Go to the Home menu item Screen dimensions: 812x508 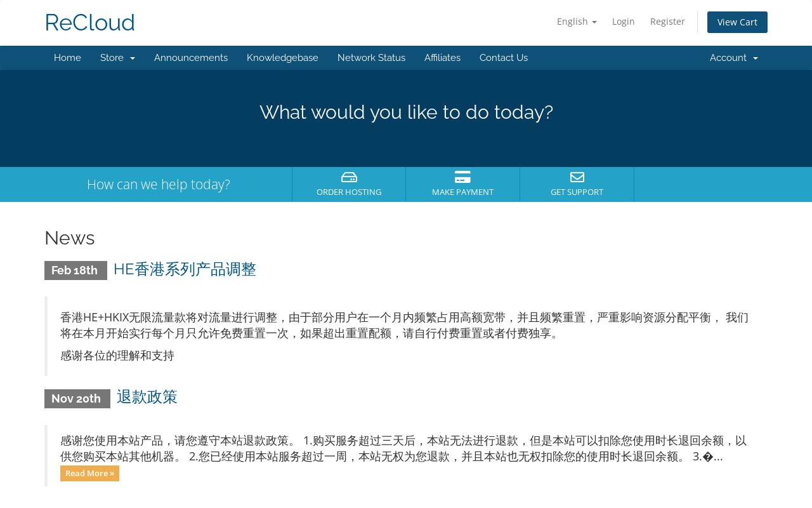pos(67,58)
